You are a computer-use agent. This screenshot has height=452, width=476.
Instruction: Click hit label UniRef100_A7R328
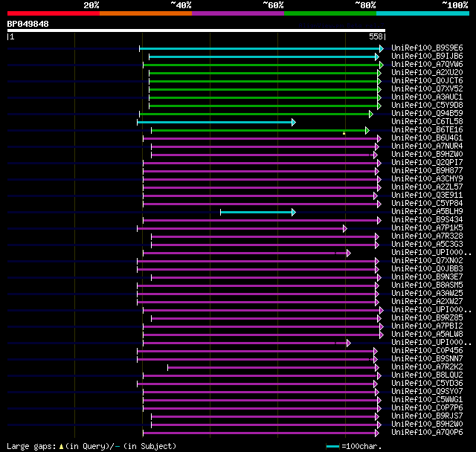point(427,236)
